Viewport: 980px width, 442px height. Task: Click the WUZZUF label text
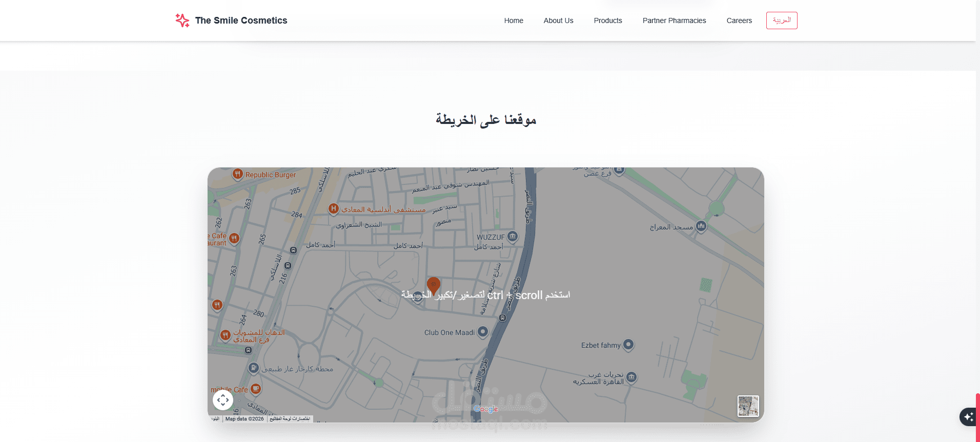pos(491,237)
